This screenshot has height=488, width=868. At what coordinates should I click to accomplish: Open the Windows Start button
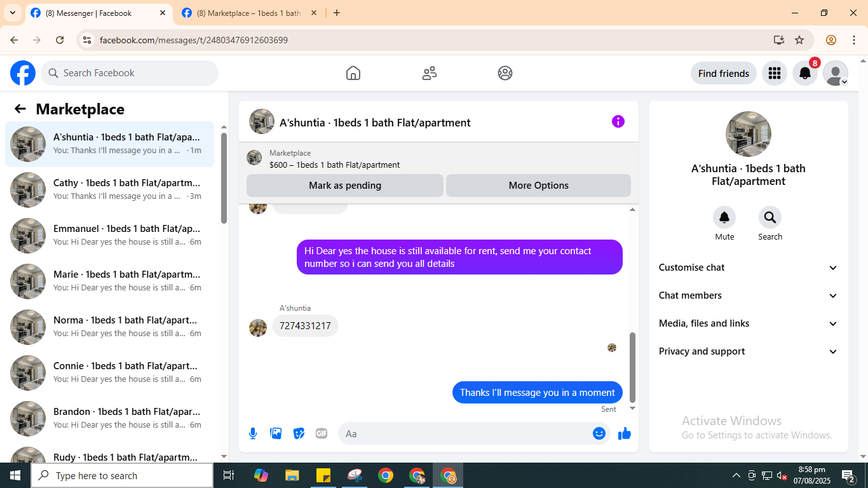click(15, 475)
